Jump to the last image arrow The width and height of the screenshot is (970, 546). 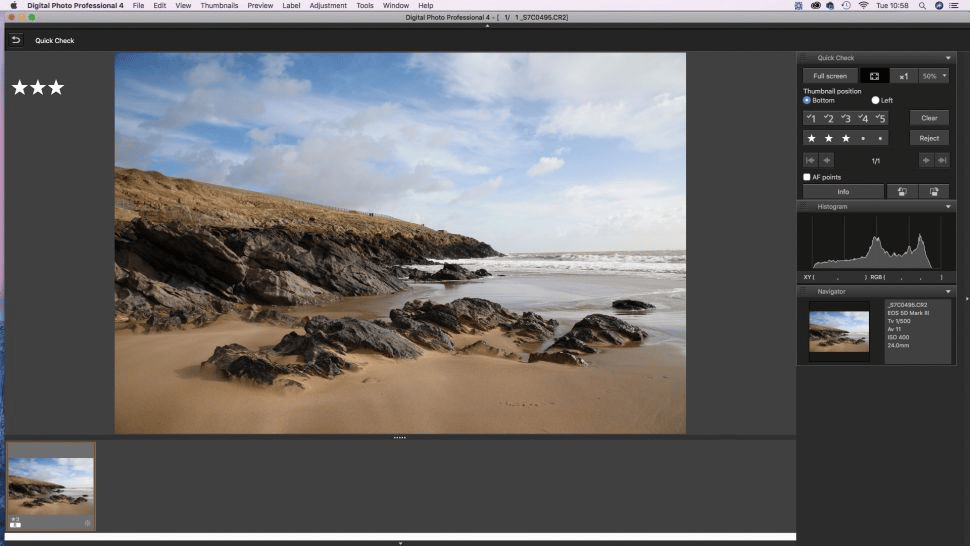942,160
